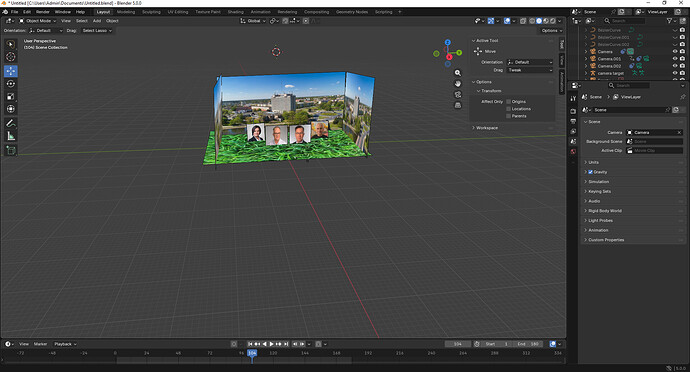Choose the Rotate tool

[x=11, y=84]
